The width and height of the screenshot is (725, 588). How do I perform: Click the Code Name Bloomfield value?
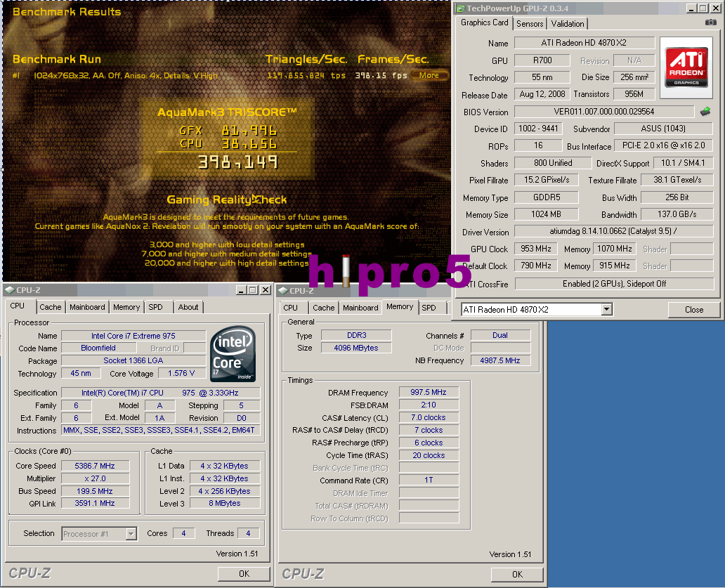click(x=98, y=348)
